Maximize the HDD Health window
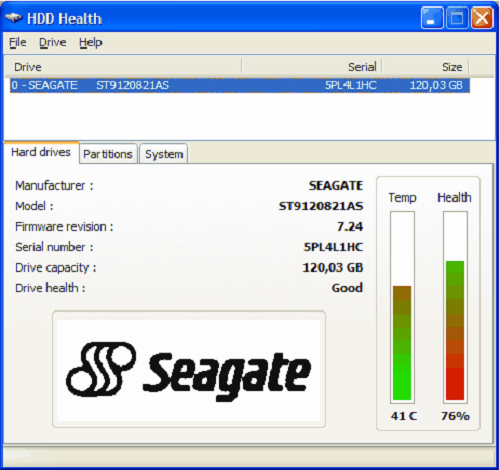This screenshot has height=470, width=500. (457, 18)
